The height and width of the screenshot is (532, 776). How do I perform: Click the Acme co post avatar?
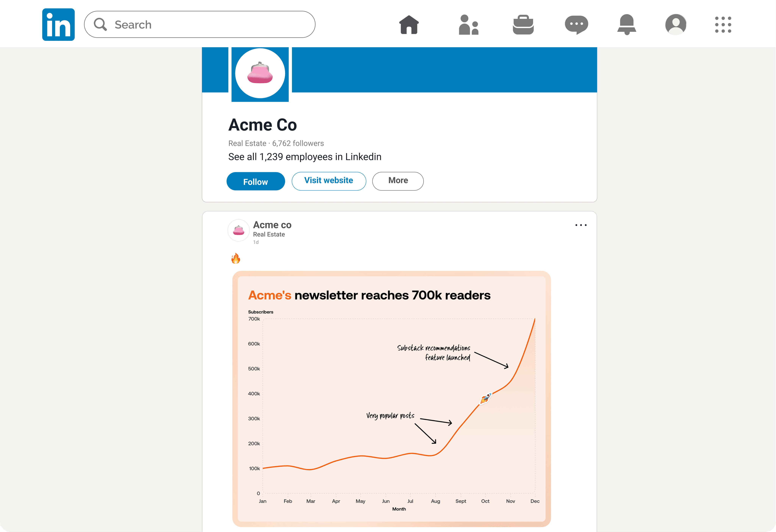[238, 230]
